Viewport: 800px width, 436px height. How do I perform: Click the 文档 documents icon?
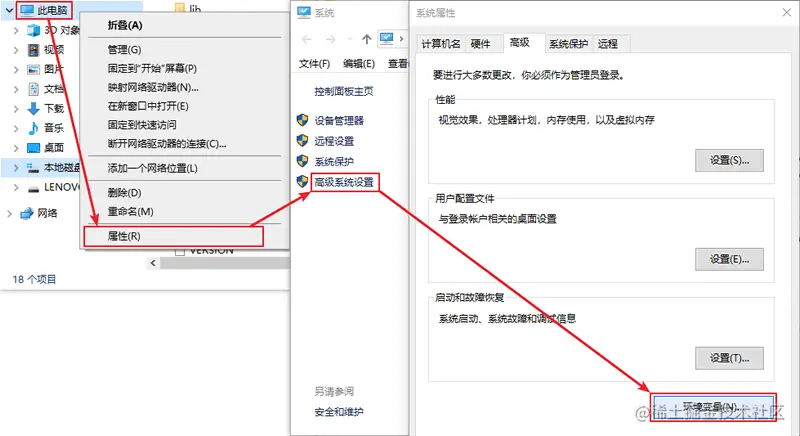[34, 89]
